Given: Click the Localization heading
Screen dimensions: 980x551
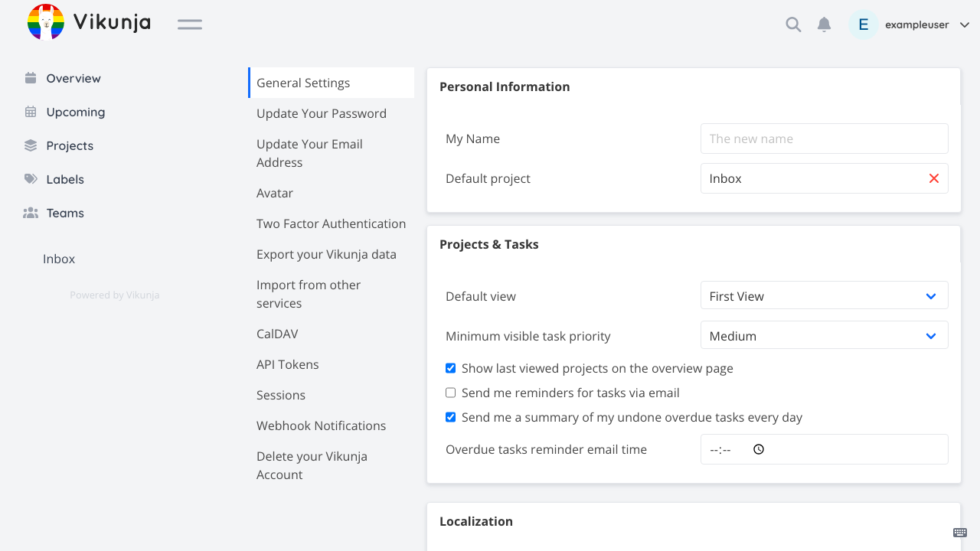Looking at the screenshot, I should pos(476,521).
